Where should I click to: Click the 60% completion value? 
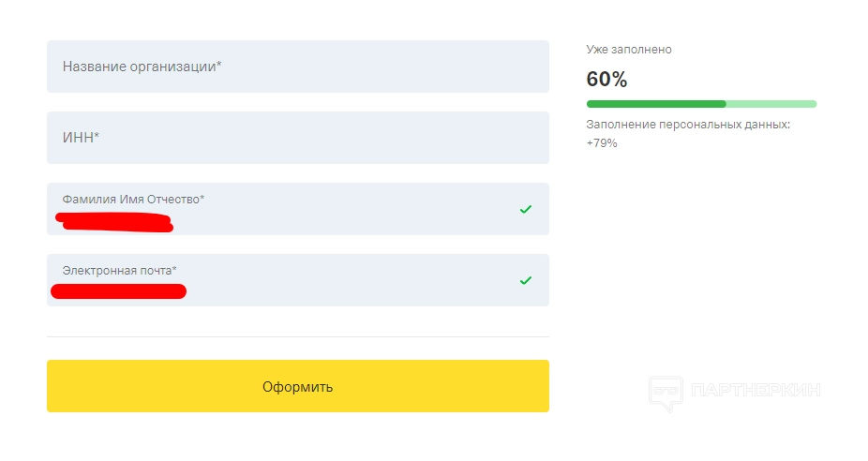606,80
